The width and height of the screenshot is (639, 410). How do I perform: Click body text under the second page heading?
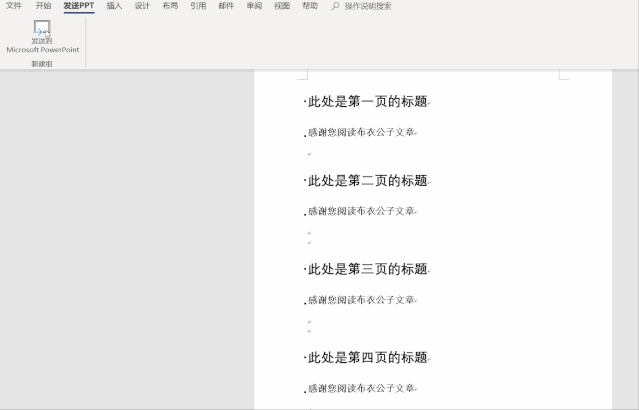pos(361,211)
